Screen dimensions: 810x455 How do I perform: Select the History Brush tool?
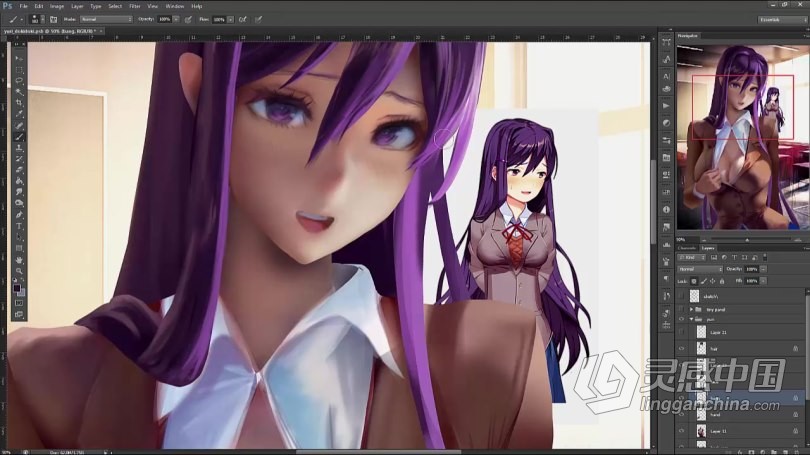[19, 159]
